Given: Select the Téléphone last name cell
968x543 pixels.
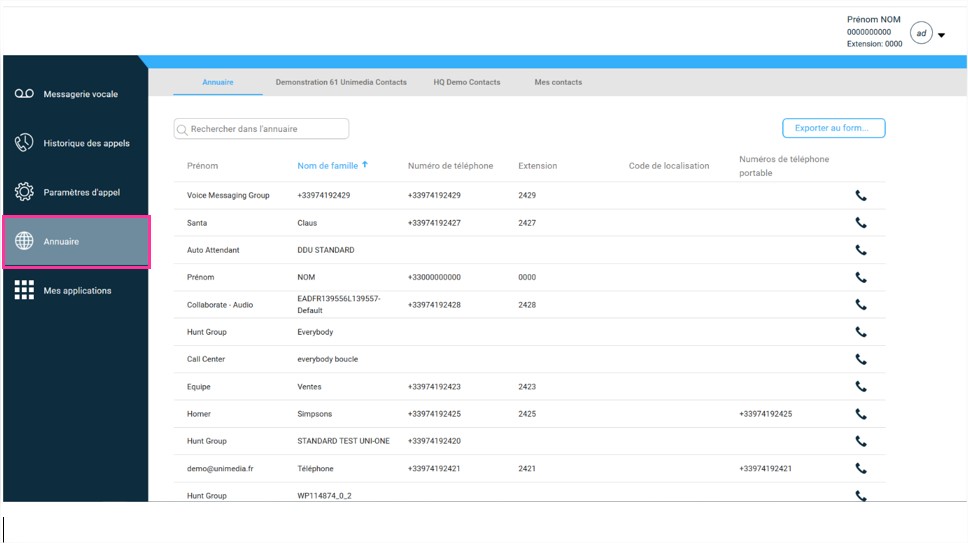Looking at the screenshot, I should click(315, 468).
